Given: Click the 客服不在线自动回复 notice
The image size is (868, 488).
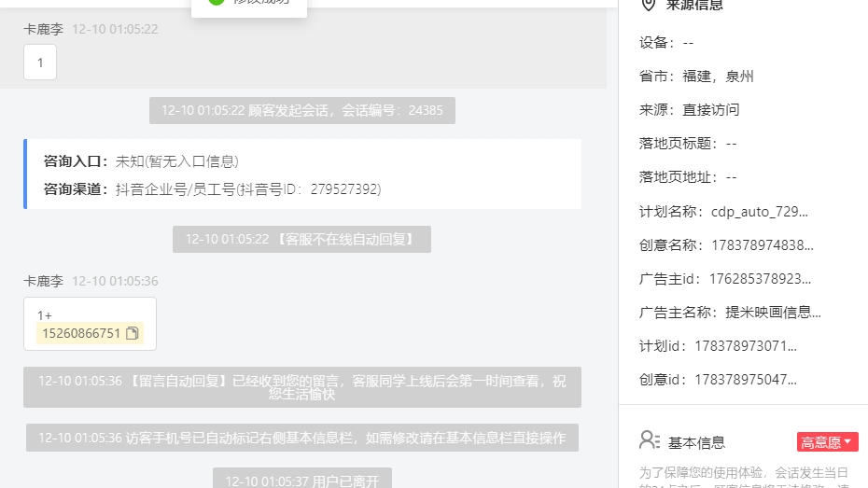Looking at the screenshot, I should [301, 239].
